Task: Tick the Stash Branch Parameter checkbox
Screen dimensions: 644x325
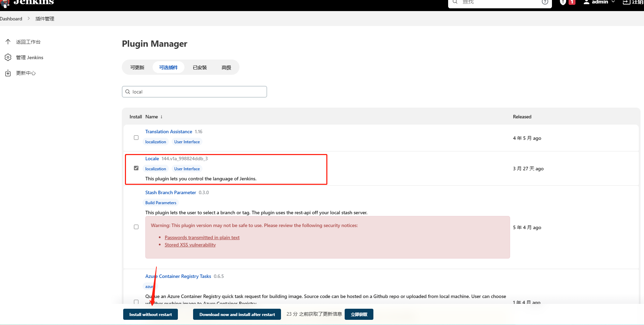Action: (x=136, y=227)
